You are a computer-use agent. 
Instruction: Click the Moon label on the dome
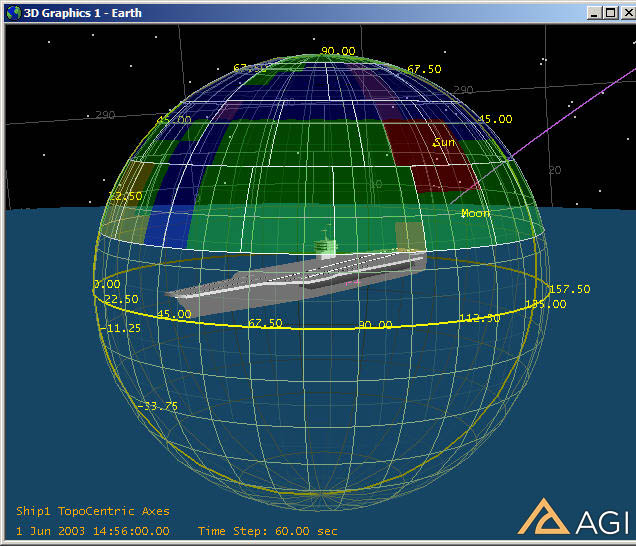click(x=475, y=213)
